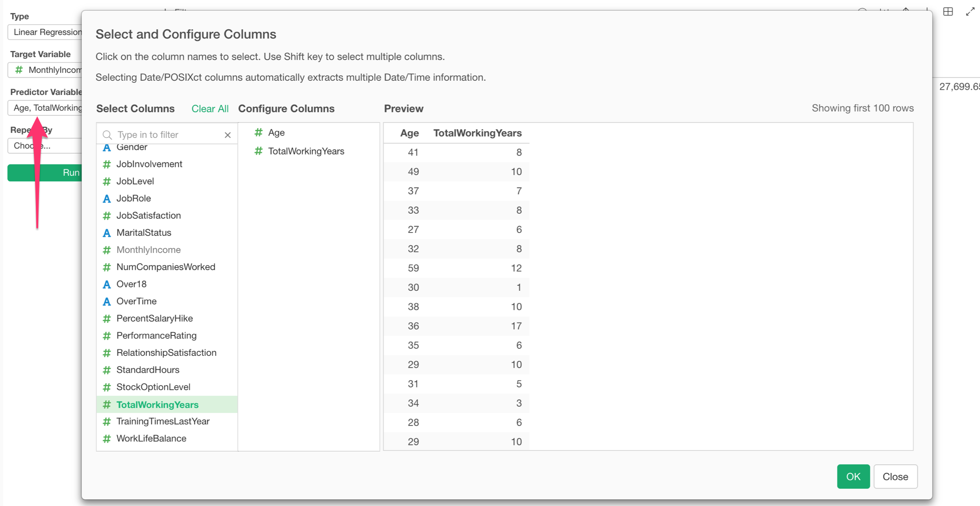The image size is (980, 506).
Task: Click the hash icon next to Age in Configure Columns
Action: pos(258,133)
